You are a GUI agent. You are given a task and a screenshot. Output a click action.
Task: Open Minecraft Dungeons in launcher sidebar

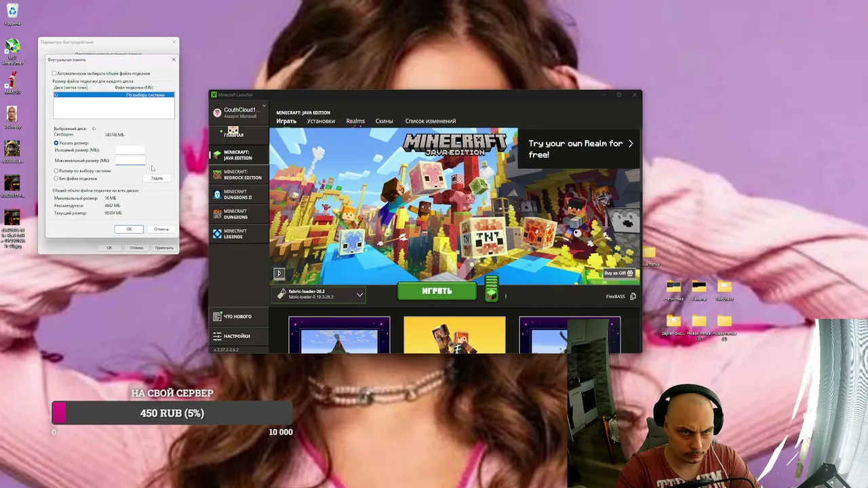tap(238, 214)
